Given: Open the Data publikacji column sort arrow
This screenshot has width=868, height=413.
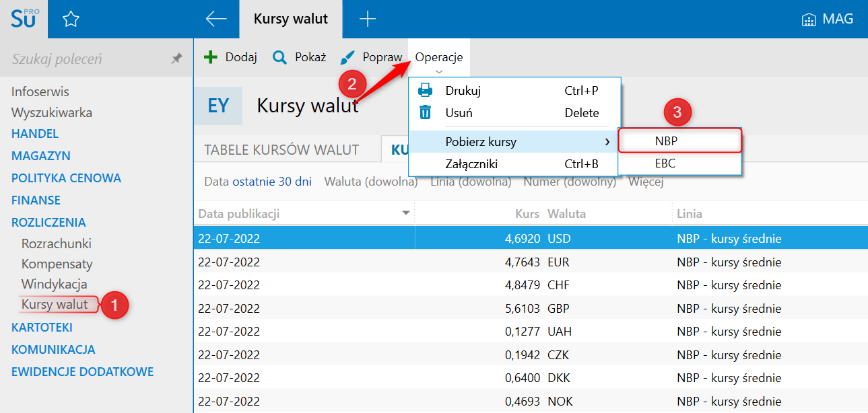Looking at the screenshot, I should coord(406,213).
